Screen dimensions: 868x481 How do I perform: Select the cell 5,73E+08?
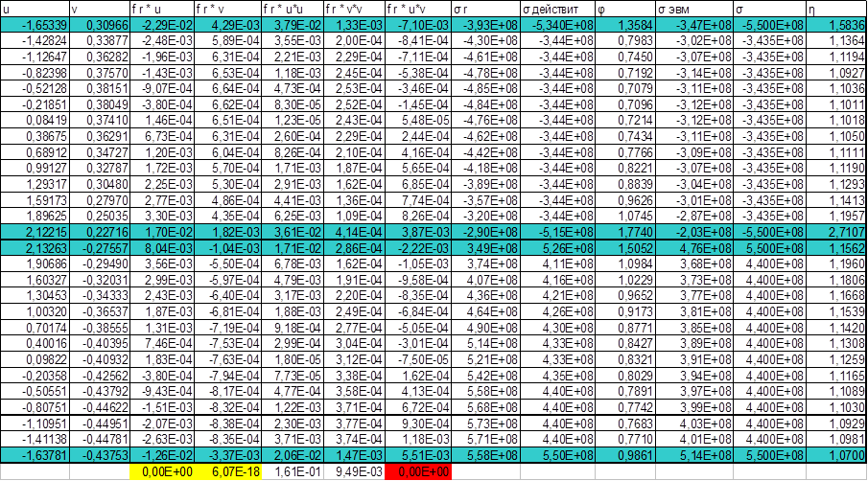click(485, 424)
